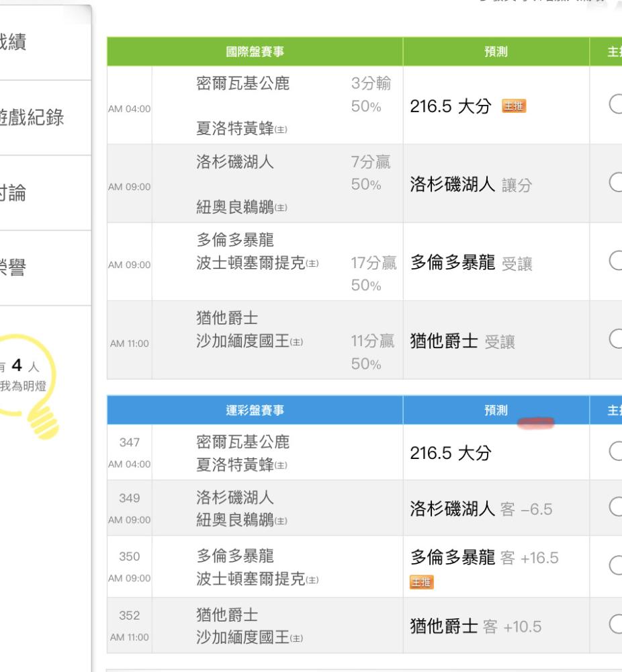Click AM 04:00 time in international table
The height and width of the screenshot is (672, 622).
[130, 109]
